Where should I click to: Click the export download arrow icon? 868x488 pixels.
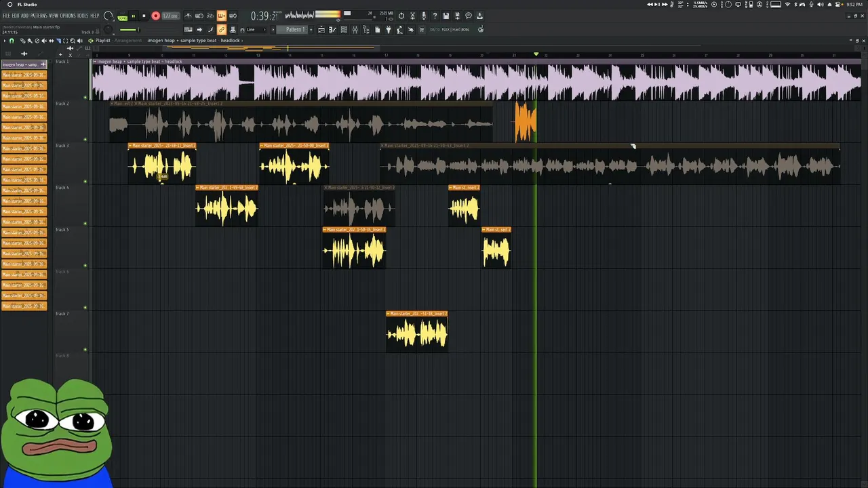coord(479,16)
